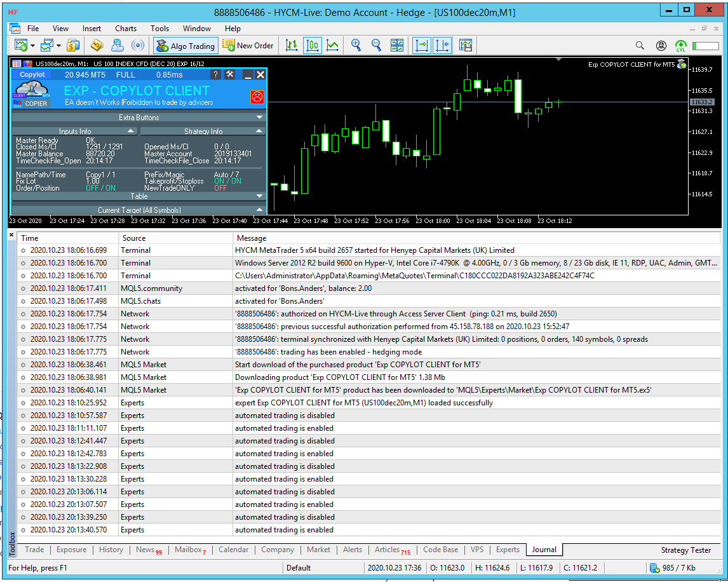
Task: Switch chart to candlesticks type
Action: click(x=313, y=46)
